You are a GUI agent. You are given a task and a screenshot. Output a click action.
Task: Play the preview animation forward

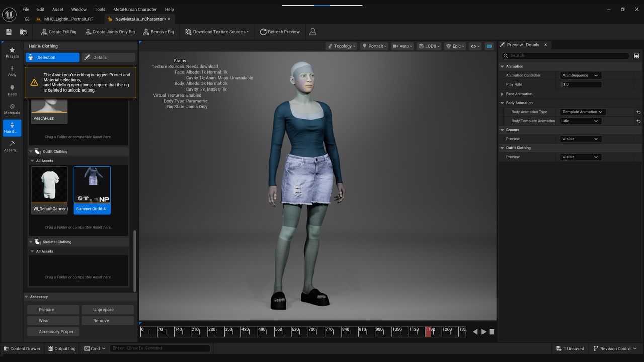pyautogui.click(x=484, y=332)
